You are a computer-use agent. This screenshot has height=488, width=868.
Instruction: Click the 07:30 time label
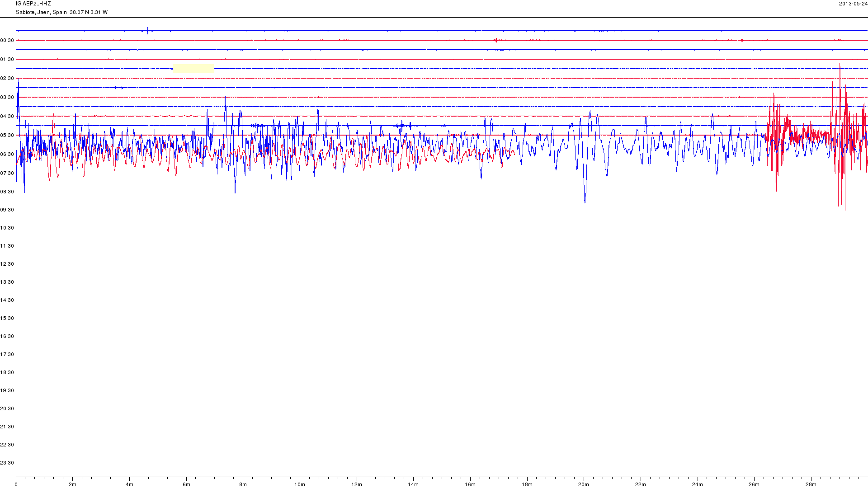click(x=7, y=174)
